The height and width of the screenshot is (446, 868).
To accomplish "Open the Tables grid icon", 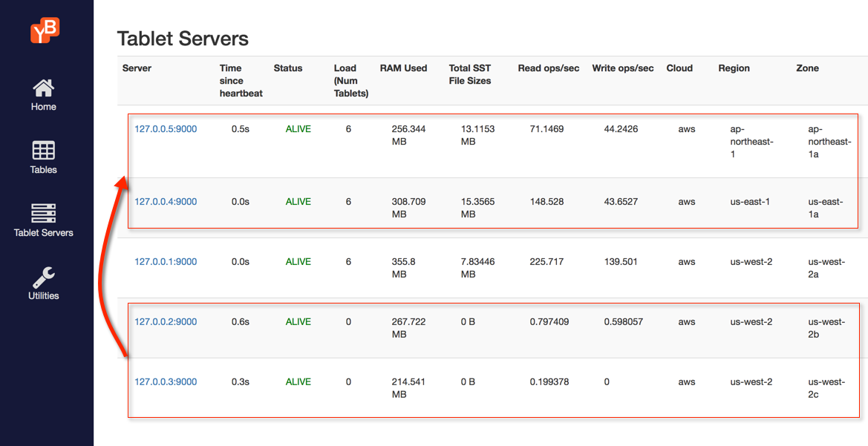I will point(43,151).
